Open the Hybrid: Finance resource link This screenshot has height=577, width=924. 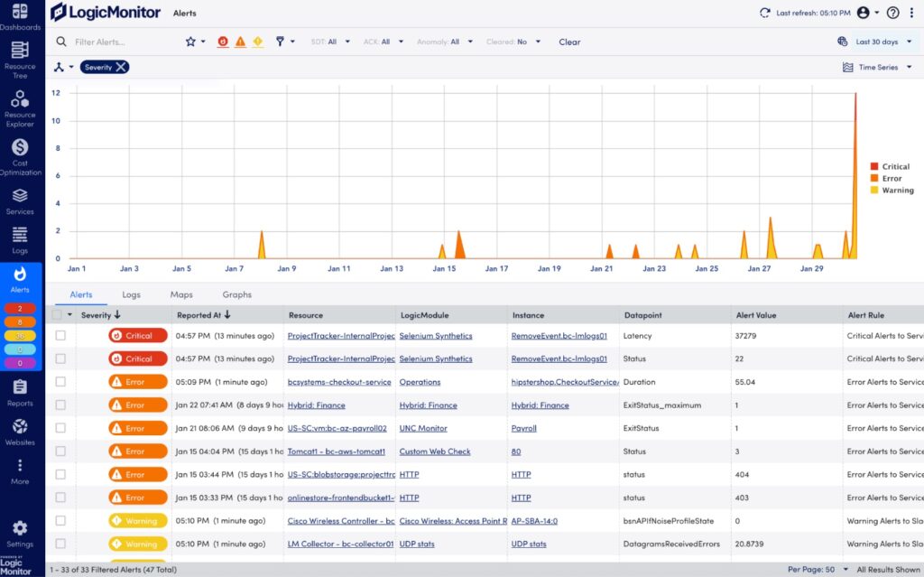(x=317, y=405)
